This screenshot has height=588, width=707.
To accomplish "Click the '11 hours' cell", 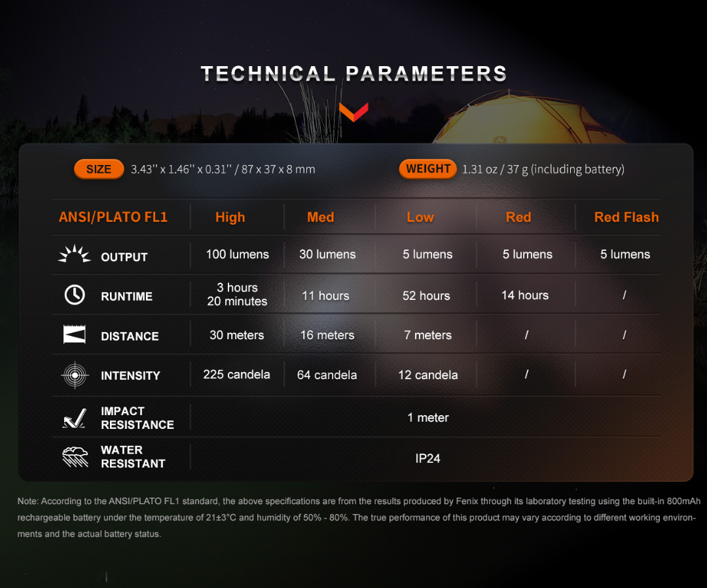I will 325,296.
